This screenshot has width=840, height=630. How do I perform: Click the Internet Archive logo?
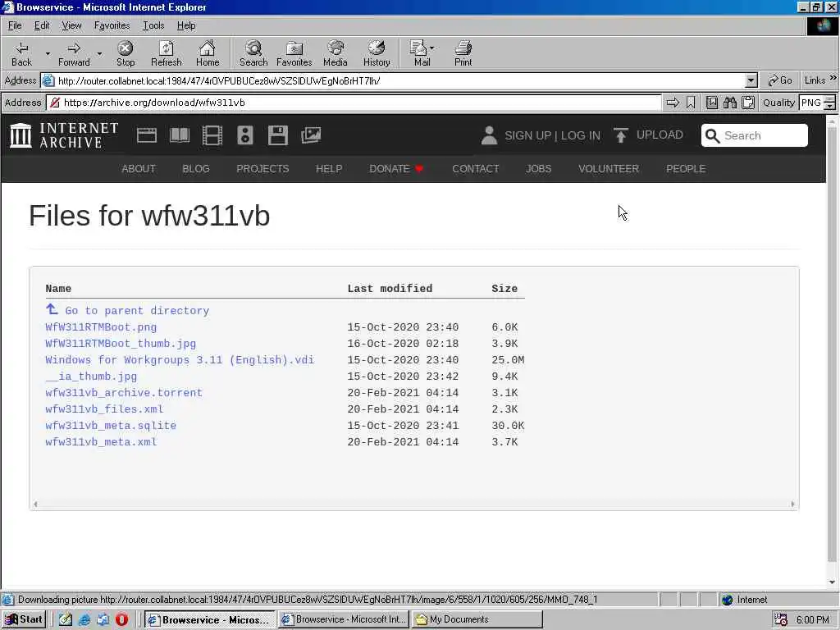(x=64, y=135)
